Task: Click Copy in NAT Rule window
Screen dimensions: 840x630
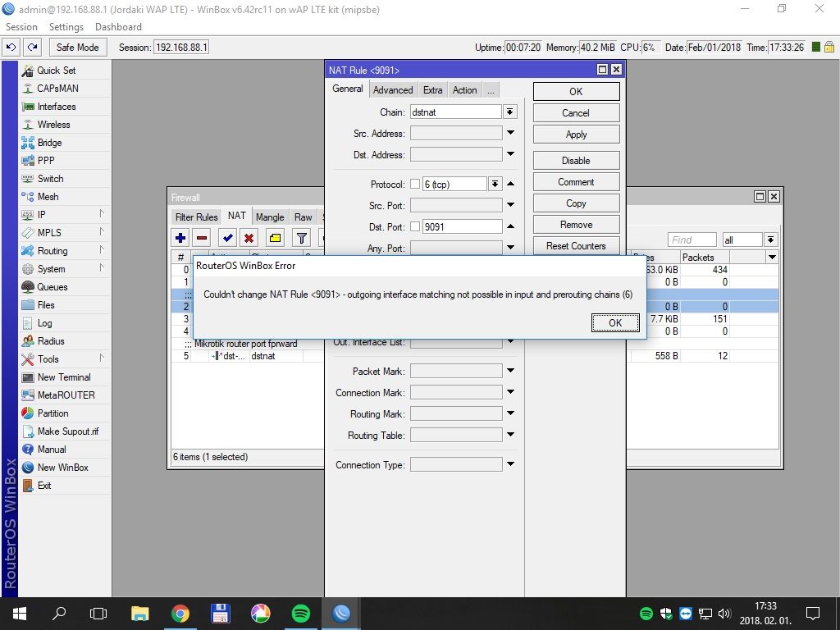Action: pyautogui.click(x=576, y=203)
